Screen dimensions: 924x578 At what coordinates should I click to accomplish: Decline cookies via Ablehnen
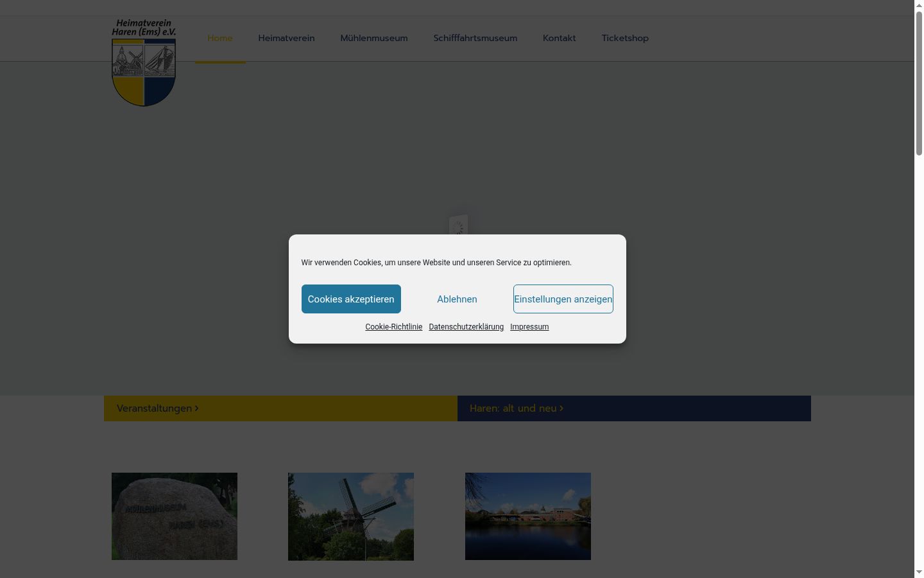point(457,299)
